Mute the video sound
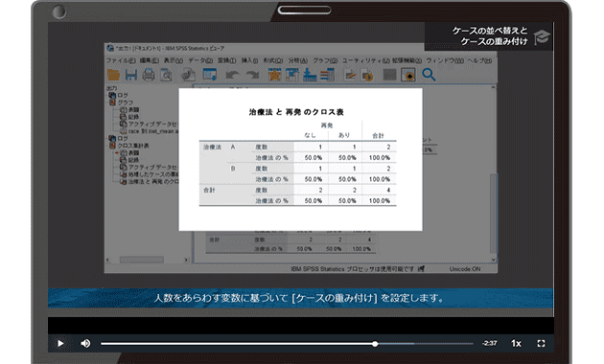 85,343
